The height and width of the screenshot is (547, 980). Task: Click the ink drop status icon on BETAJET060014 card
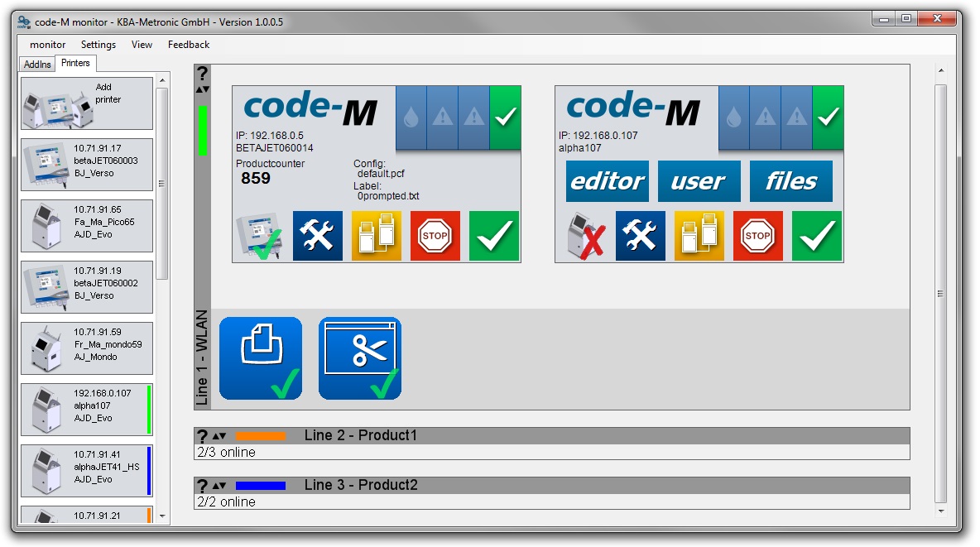point(411,118)
